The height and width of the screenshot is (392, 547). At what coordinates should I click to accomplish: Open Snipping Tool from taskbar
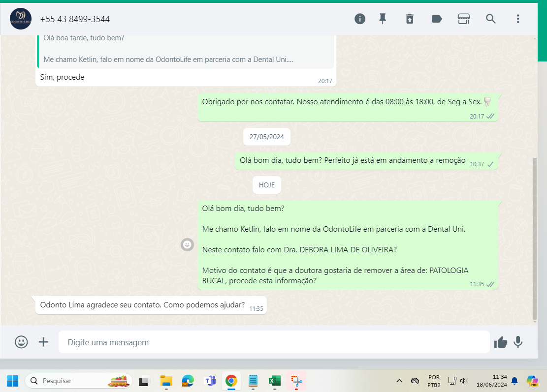(x=296, y=381)
